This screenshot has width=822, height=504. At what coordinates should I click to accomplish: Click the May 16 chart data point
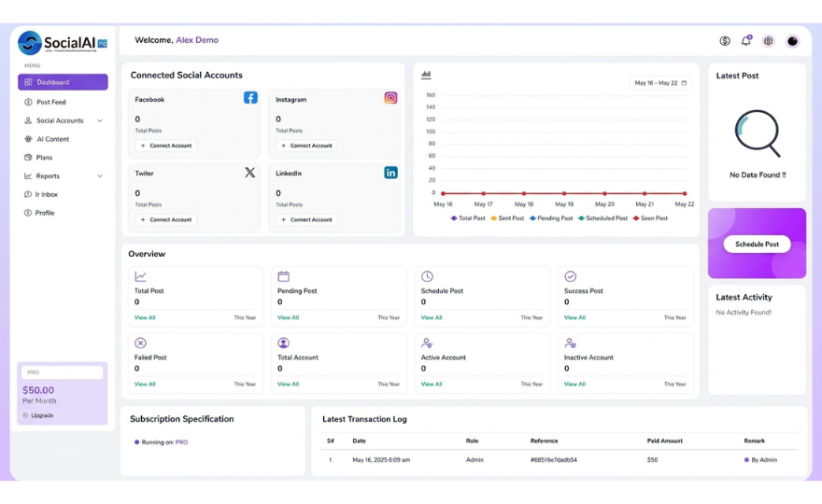[443, 193]
